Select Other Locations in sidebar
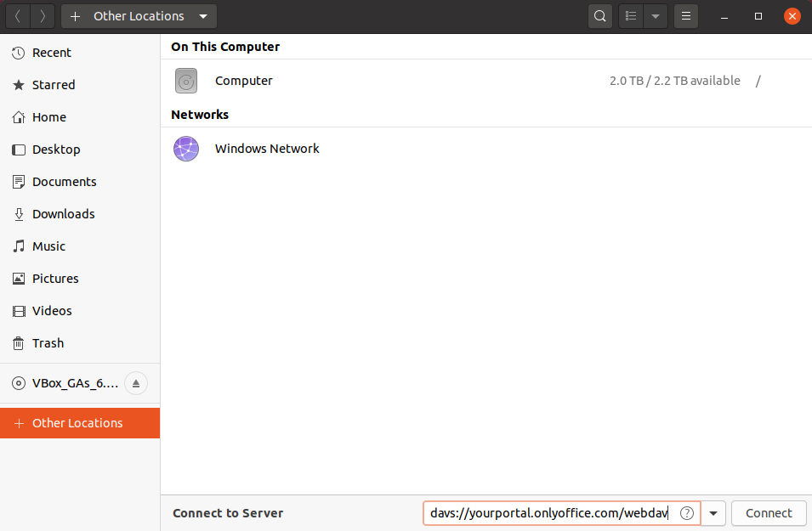 (80, 423)
